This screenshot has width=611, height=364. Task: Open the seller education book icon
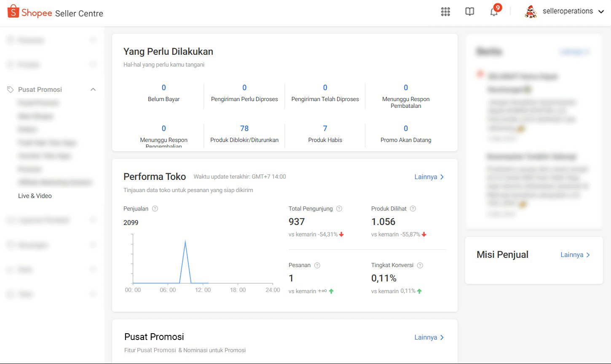pyautogui.click(x=469, y=12)
